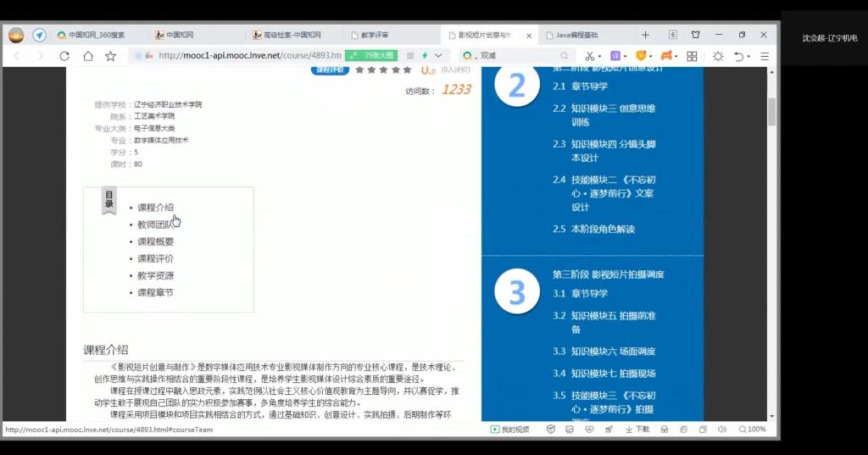Open the extensions grid icon
The image size is (868, 455).
692,56
